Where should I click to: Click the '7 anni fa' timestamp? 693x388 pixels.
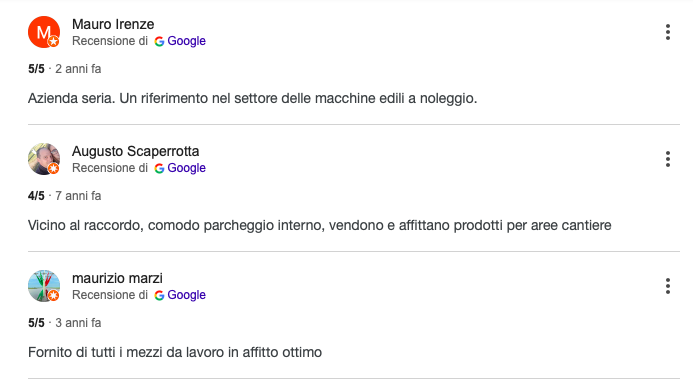[78, 196]
